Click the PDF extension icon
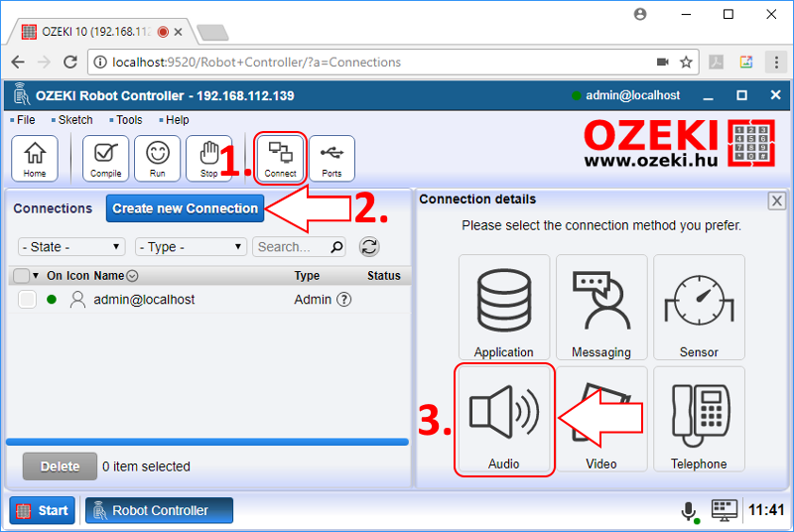Screen dimensions: 794x532 point(716,63)
